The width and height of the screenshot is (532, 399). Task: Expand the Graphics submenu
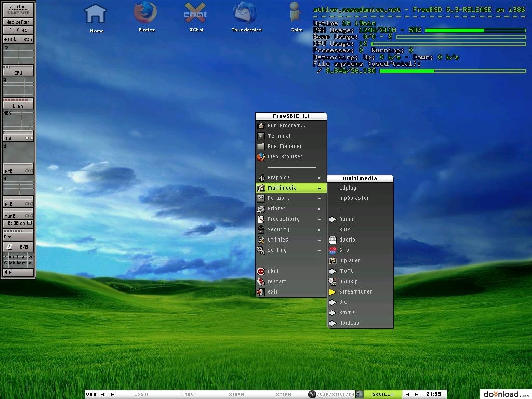(x=291, y=178)
